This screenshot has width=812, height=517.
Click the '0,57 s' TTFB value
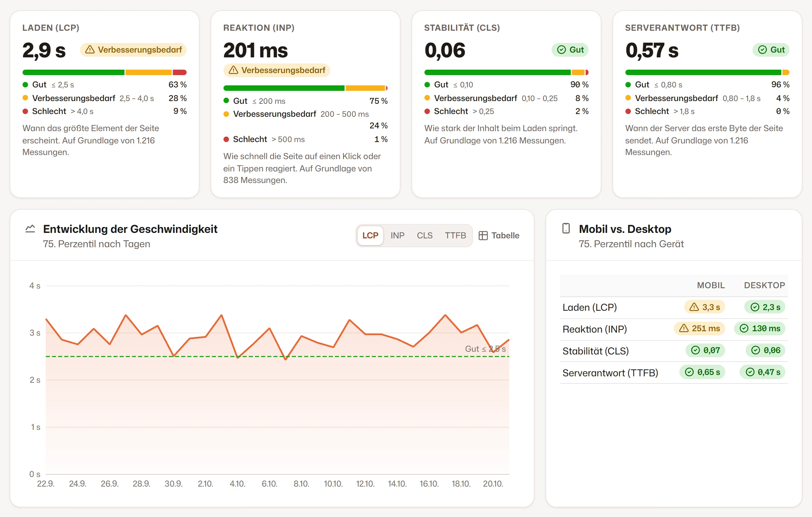coord(652,51)
